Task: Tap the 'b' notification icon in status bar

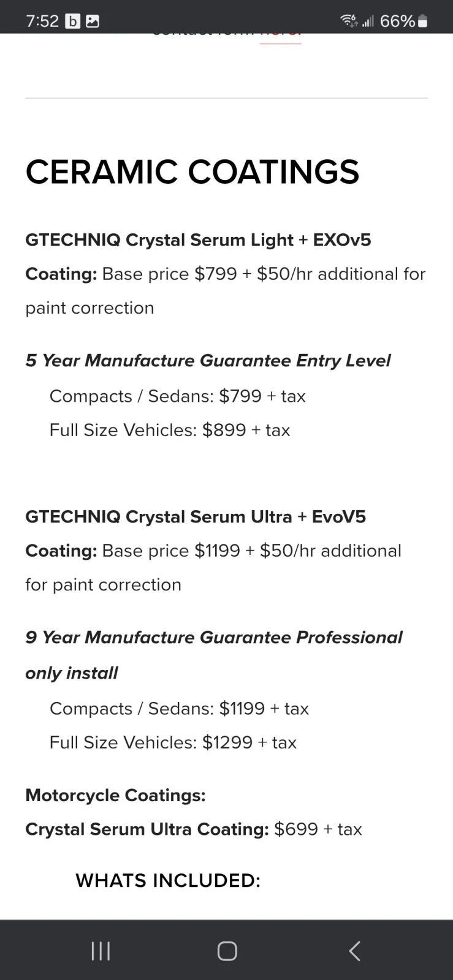Action: 72,21
